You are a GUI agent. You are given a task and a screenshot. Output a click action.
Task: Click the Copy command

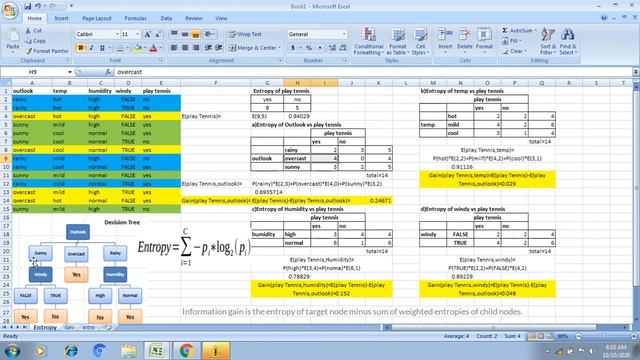pyautogui.click(x=35, y=41)
